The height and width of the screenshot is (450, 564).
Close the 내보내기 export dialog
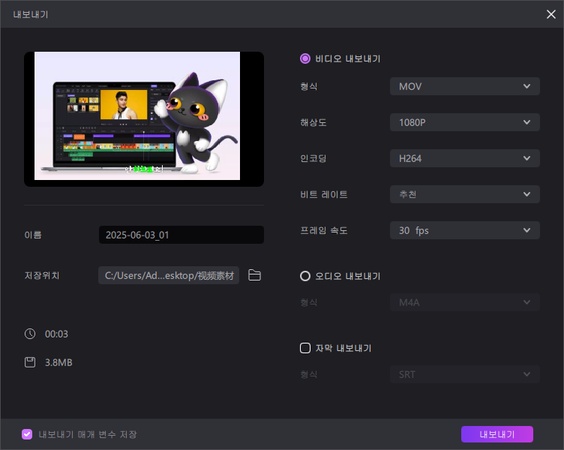551,14
